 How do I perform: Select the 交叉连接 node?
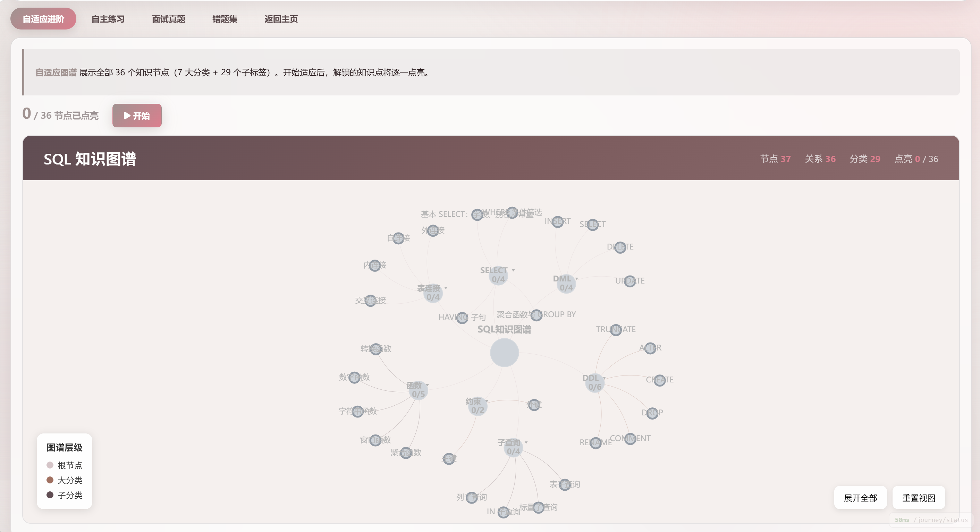click(370, 301)
